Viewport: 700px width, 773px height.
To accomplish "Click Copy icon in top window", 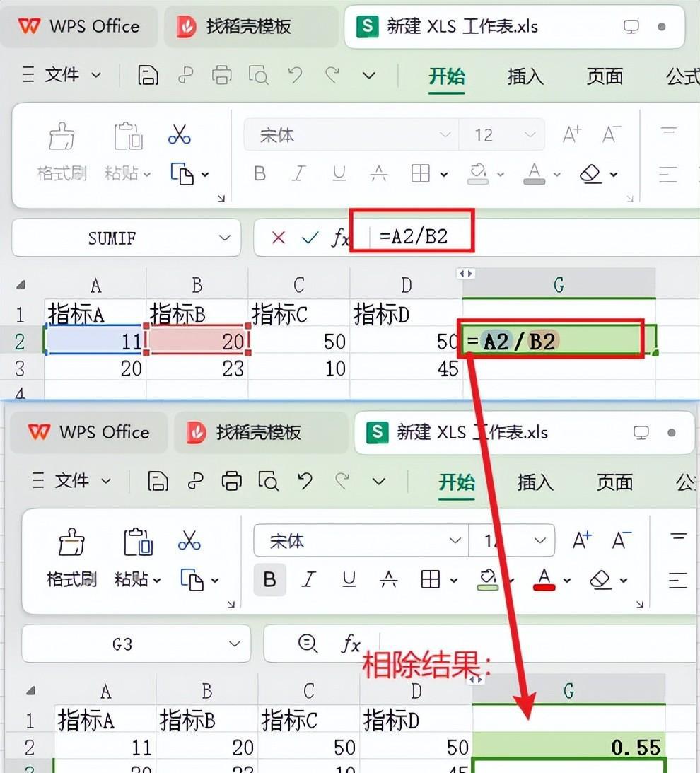I will (182, 173).
